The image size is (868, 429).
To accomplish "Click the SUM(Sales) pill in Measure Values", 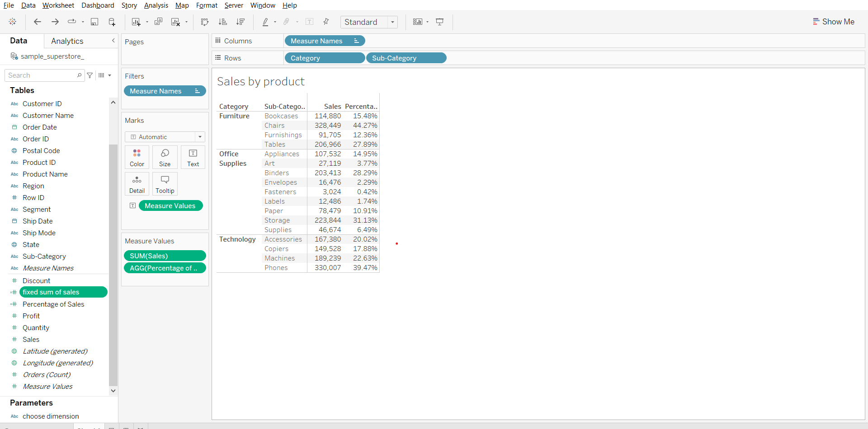I will click(165, 256).
